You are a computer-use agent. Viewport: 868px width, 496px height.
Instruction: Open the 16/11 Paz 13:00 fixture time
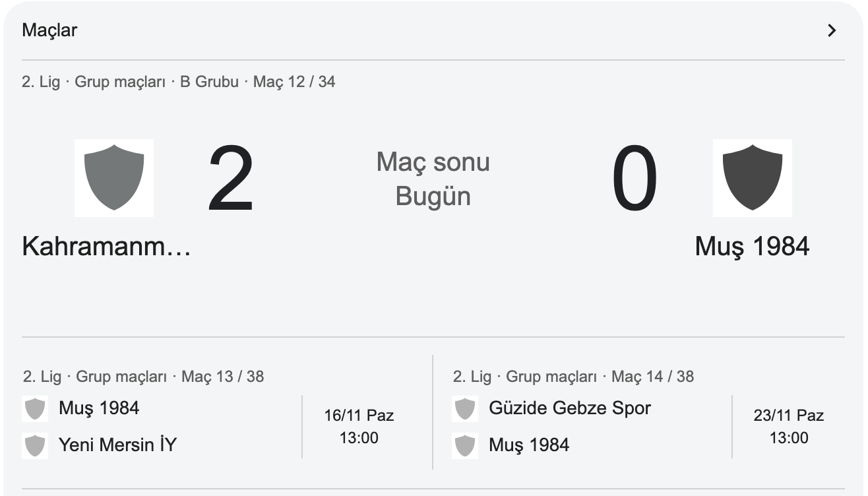click(x=359, y=427)
